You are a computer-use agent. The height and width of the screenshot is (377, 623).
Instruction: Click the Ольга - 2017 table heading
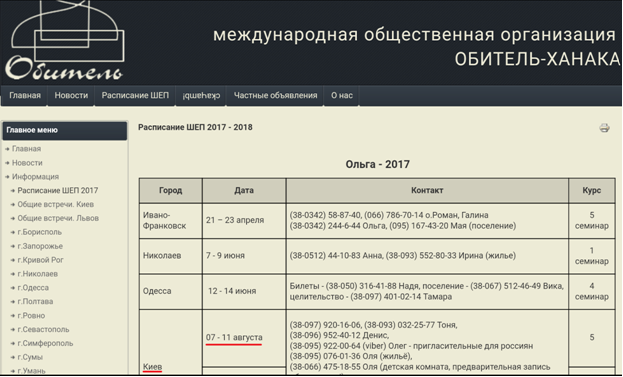377,164
